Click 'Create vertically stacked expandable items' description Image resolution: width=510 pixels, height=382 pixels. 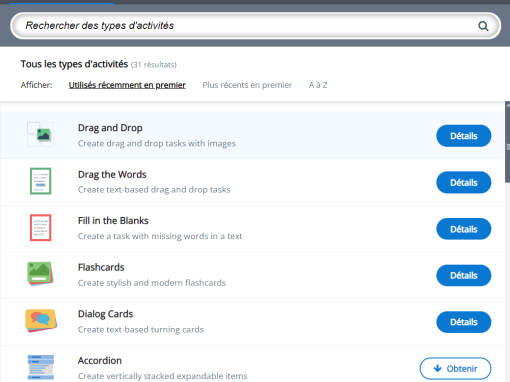[x=163, y=376]
